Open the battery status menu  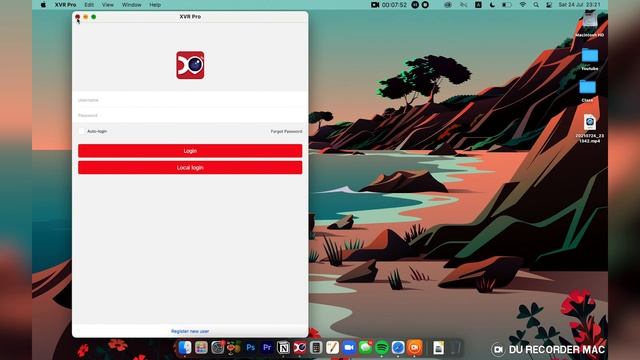point(507,5)
